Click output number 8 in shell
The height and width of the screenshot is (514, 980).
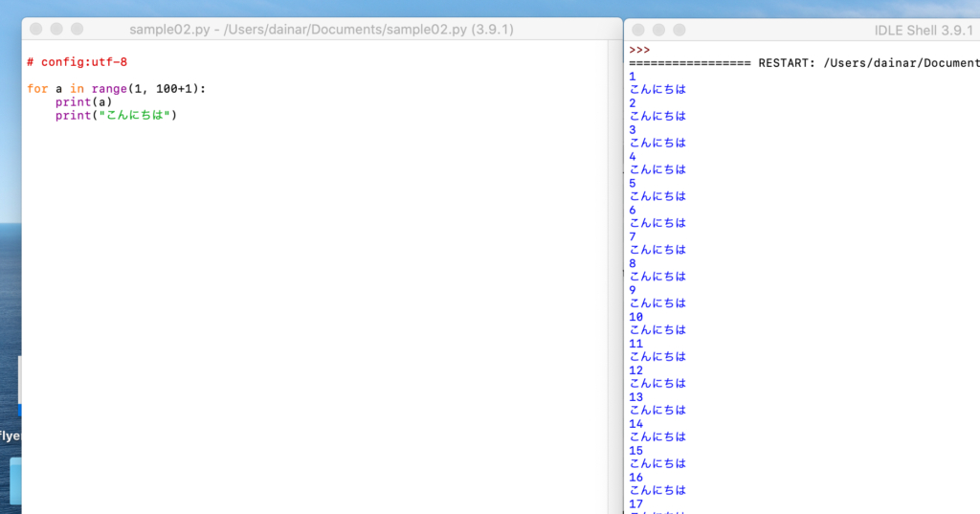633,263
